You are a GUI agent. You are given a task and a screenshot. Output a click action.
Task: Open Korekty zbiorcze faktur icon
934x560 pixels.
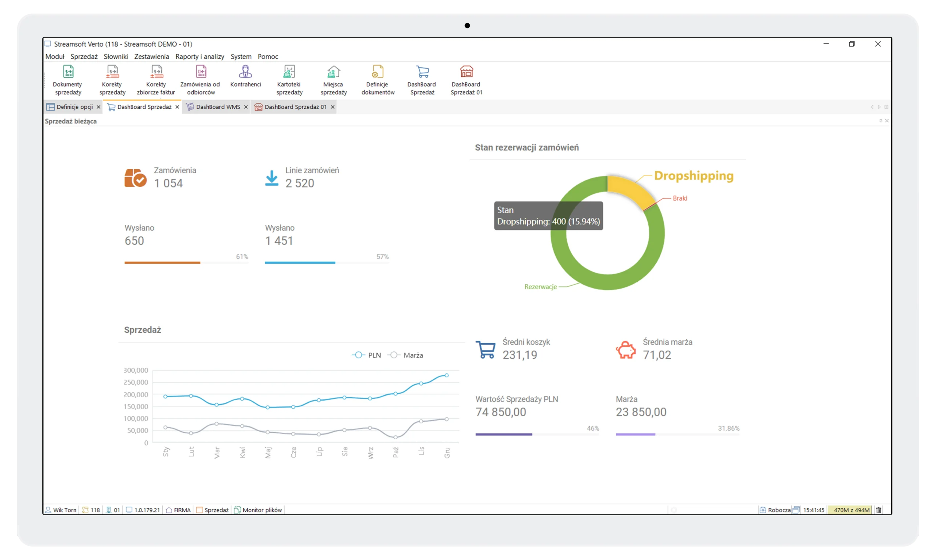157,72
